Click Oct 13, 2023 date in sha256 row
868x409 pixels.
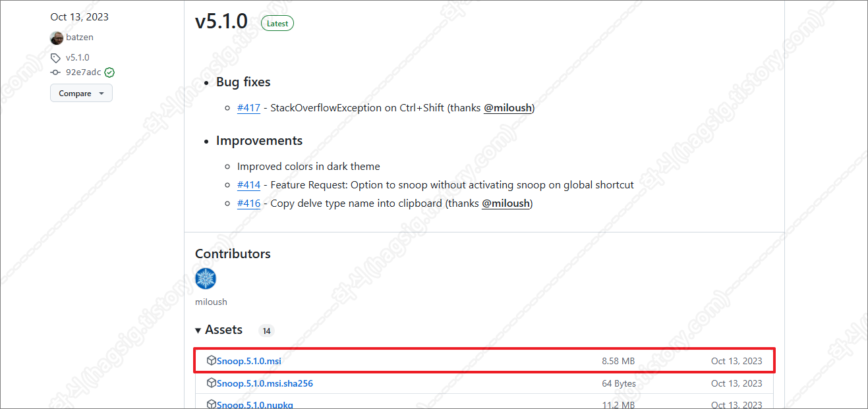pyautogui.click(x=737, y=383)
